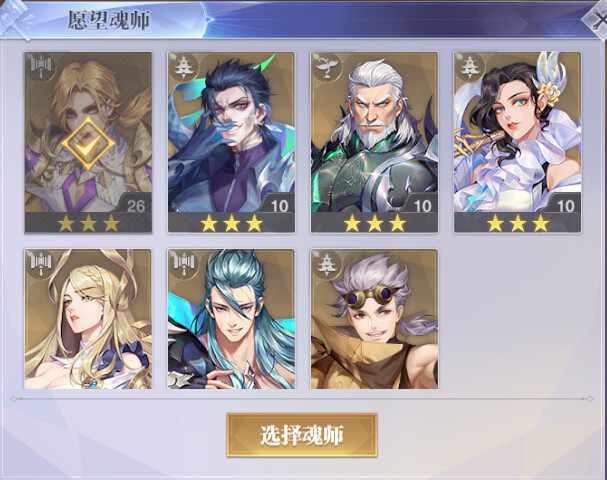Click the 选择魂师 confirm button
Screen dimensions: 607x480
click(x=302, y=435)
